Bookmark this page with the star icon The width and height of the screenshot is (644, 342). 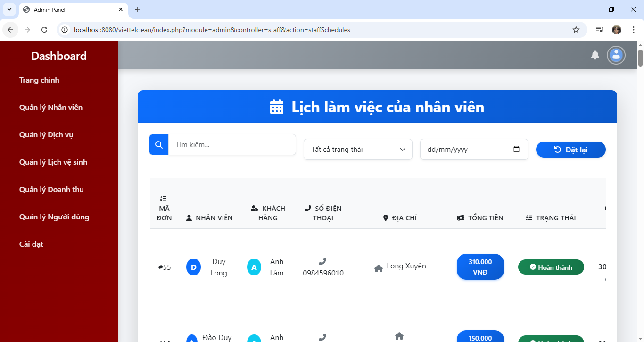click(x=576, y=30)
